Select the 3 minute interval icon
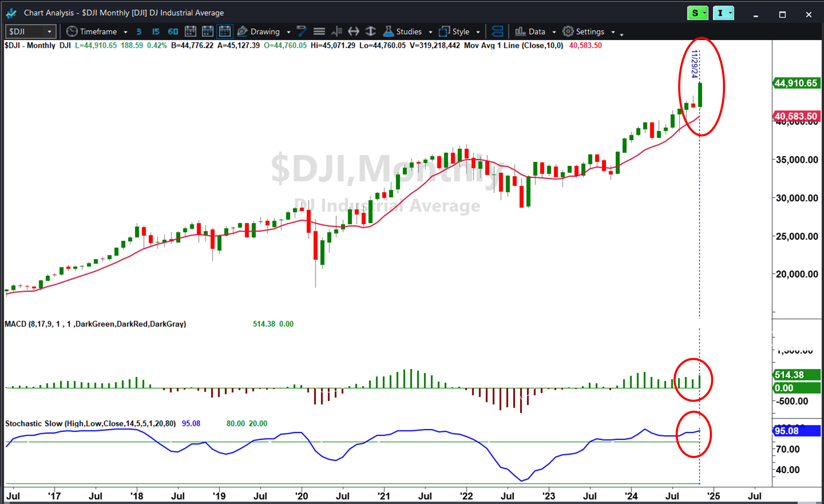This screenshot has height=504, width=824. pos(139,32)
